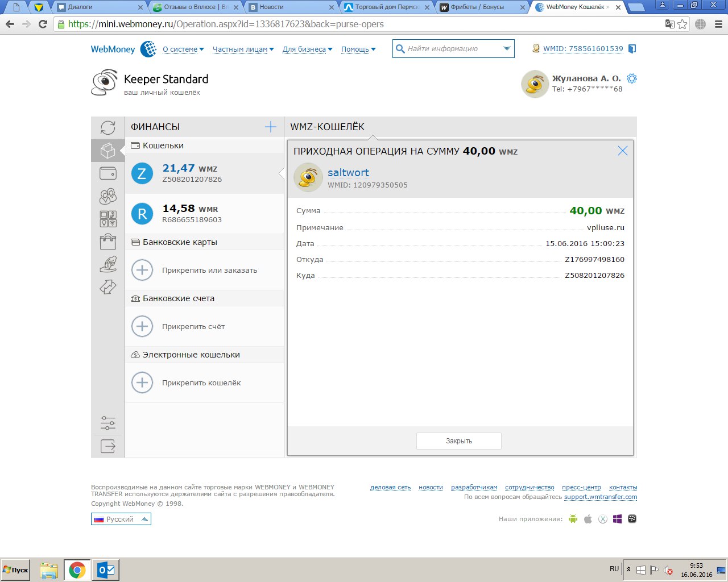728x582 pixels.
Task: Bookmark page with the star icon
Action: pos(682,24)
